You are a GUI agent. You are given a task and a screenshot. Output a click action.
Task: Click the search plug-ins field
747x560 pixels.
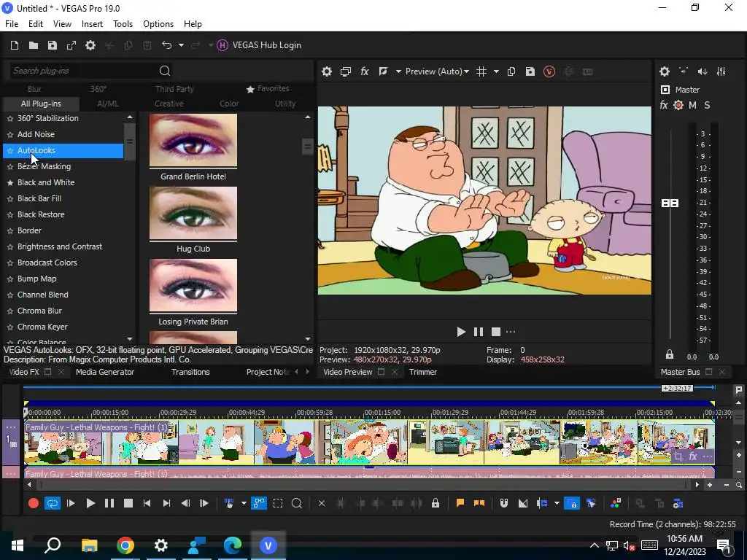83,71
